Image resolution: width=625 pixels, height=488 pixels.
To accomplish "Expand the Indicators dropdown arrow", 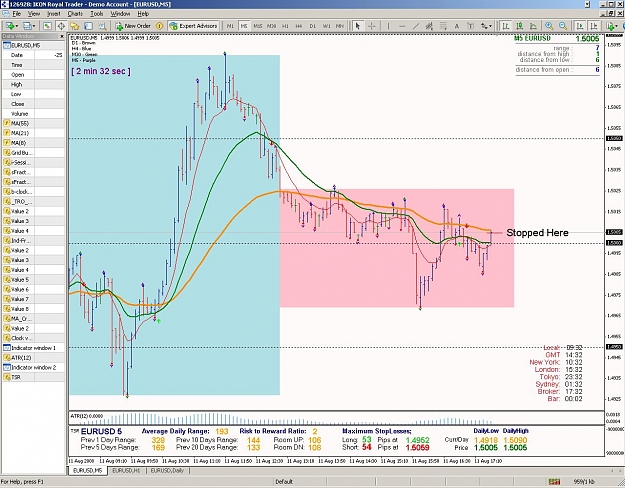I will tap(617, 26).
